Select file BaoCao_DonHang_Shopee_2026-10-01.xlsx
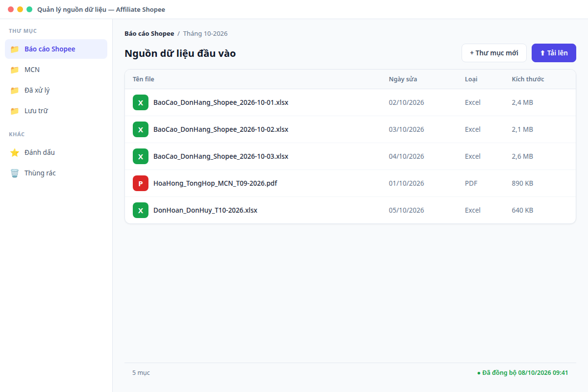This screenshot has height=392, width=588. click(x=350, y=102)
